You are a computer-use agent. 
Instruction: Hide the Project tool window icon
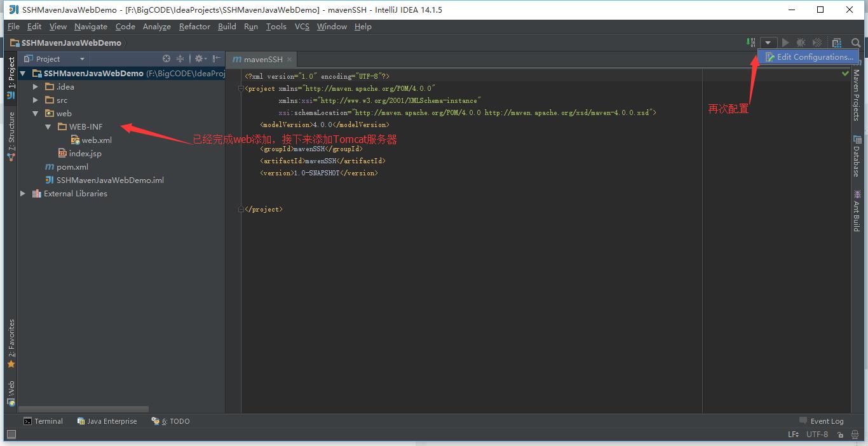pyautogui.click(x=217, y=58)
